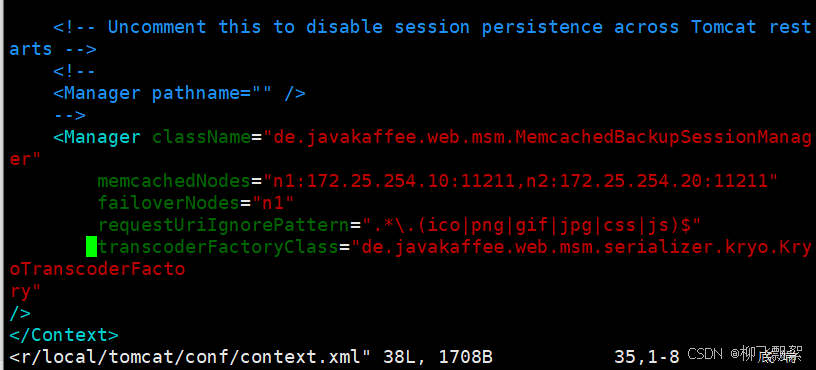The width and height of the screenshot is (816, 370).
Task: Click the n2:172.25.254.20:11211 node value
Action: (x=646, y=181)
